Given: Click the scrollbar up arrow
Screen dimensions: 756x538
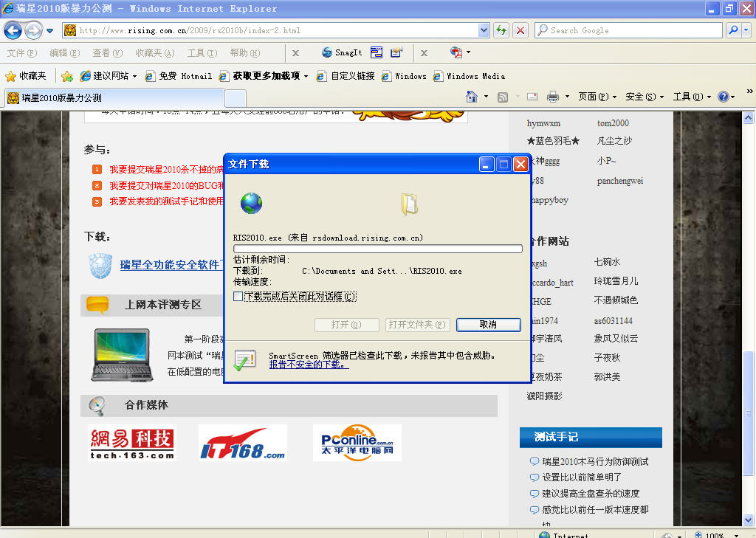Looking at the screenshot, I should [749, 117].
